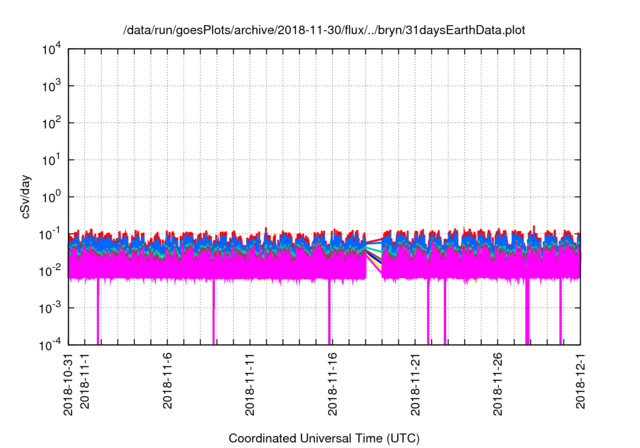The width and height of the screenshot is (640, 448).
Task: Click the Coordinated Universal Time (UTC) label
Action: 324,439
